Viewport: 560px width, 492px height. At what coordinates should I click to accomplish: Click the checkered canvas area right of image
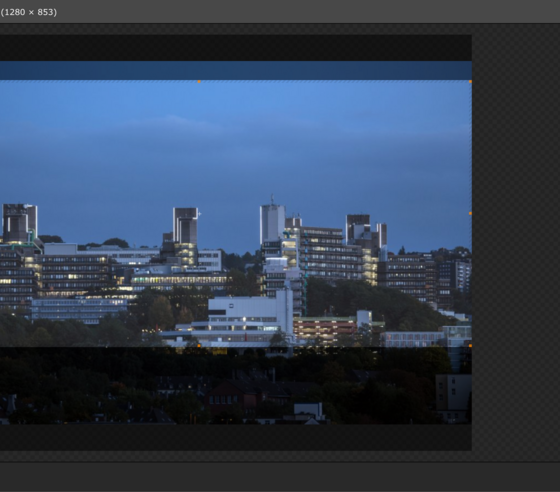point(516,243)
